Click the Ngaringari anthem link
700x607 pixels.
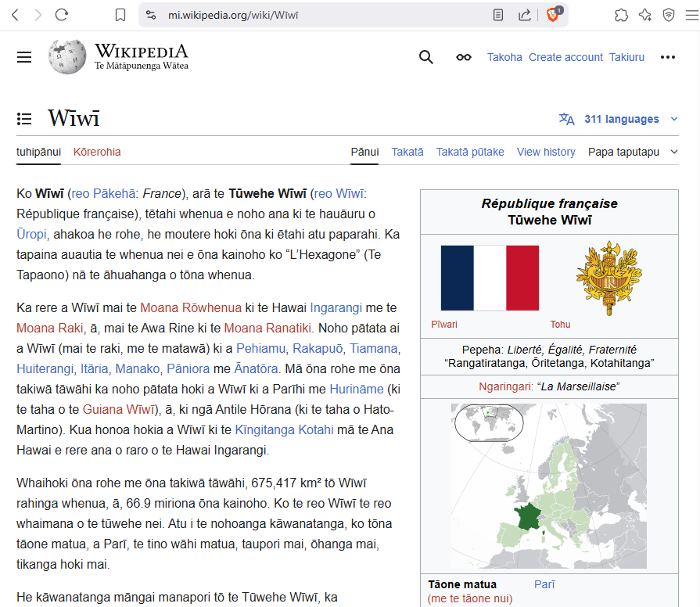coord(505,386)
